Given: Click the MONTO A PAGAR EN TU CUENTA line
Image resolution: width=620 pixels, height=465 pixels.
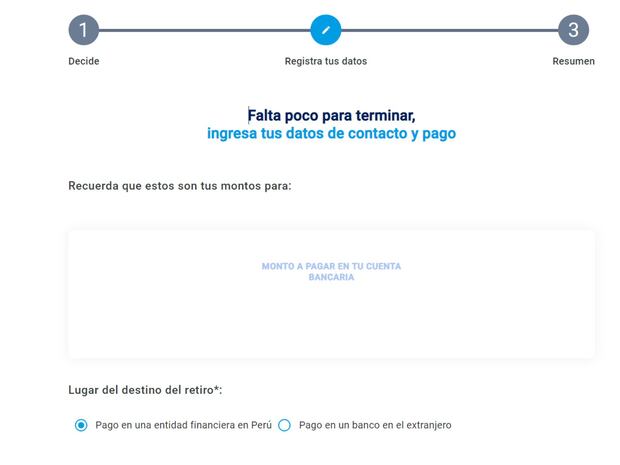Looking at the screenshot, I should tap(331, 266).
